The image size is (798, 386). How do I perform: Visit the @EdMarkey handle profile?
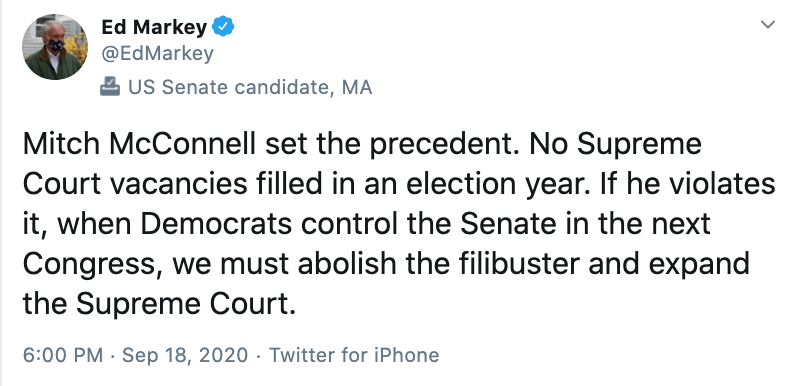coord(157,53)
